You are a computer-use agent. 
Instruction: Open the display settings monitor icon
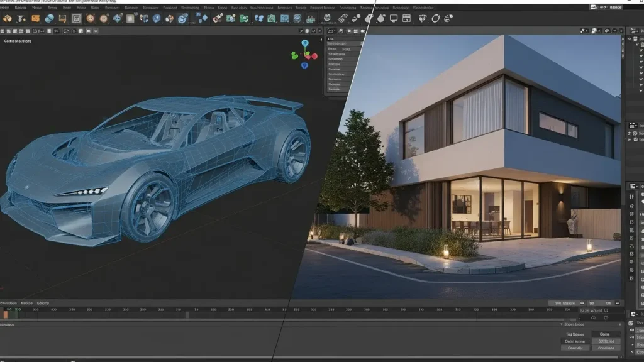point(394,19)
